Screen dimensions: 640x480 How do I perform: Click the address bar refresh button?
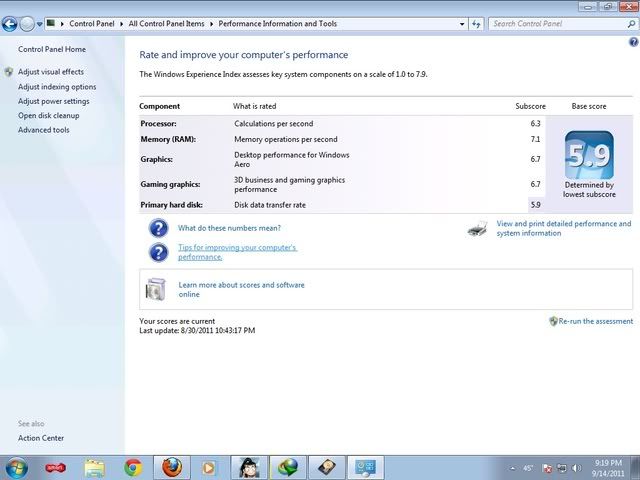pos(476,24)
